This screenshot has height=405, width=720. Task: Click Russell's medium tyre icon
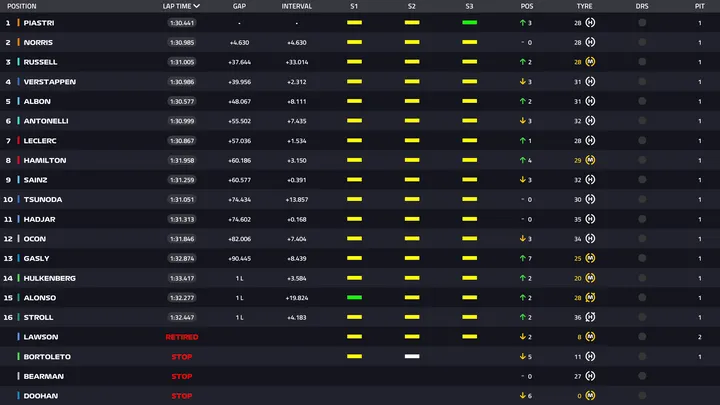coord(590,62)
